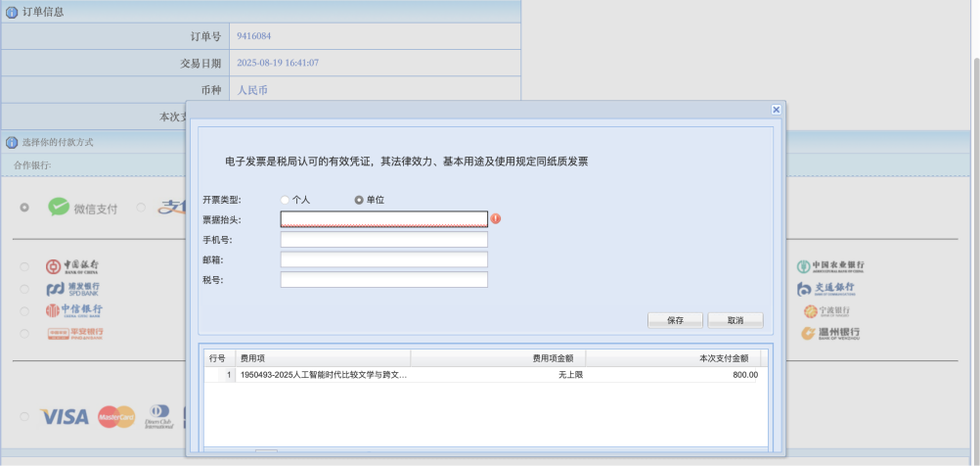Screen dimensions: 980x466
Task: Click the 费用项 column header
Action: 323,358
